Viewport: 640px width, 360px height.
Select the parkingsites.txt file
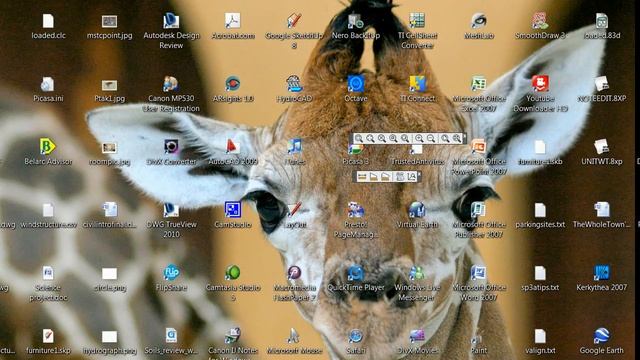pos(540,211)
